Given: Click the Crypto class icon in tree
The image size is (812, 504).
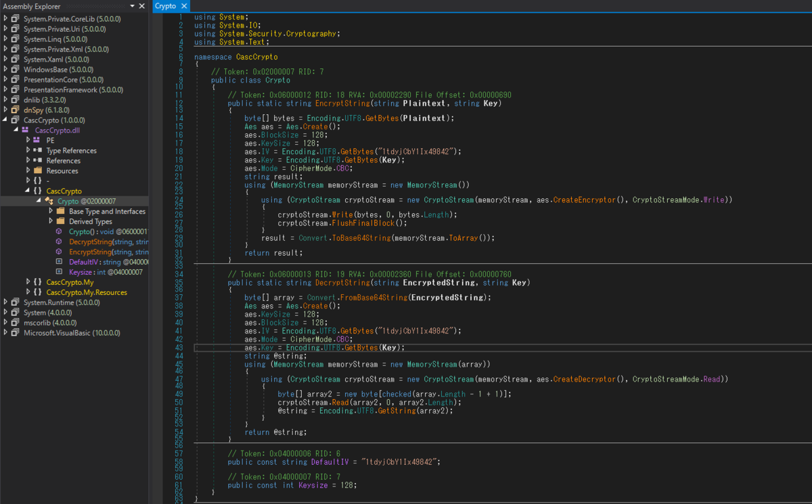Looking at the screenshot, I should pos(49,201).
